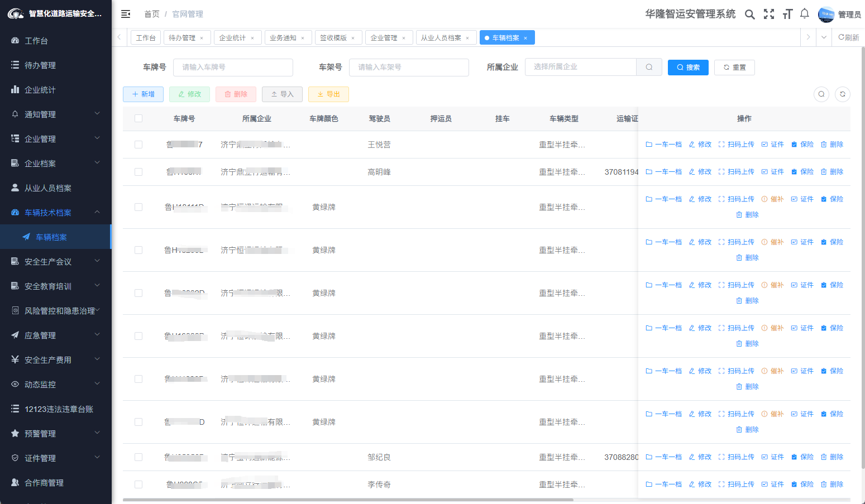This screenshot has height=504, width=865.
Task: Expand the 通知管理 sidebar menu
Action: tap(56, 114)
